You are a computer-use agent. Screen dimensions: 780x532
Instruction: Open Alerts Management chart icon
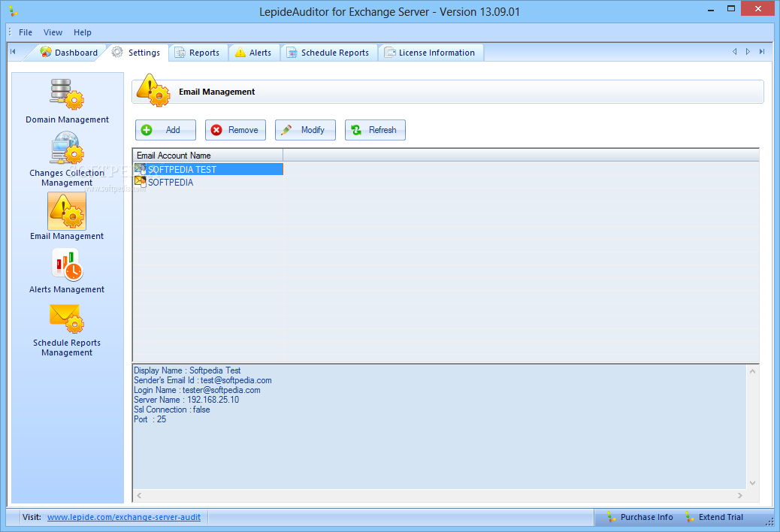pos(67,264)
